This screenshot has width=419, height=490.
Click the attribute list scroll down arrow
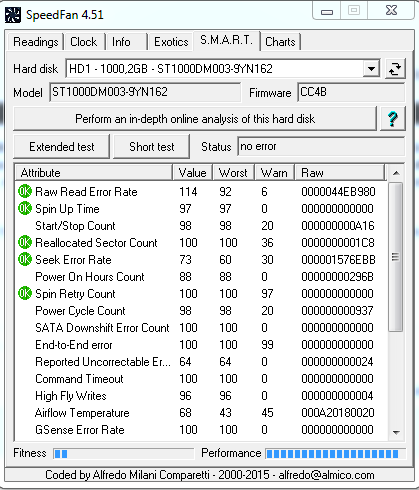(396, 432)
